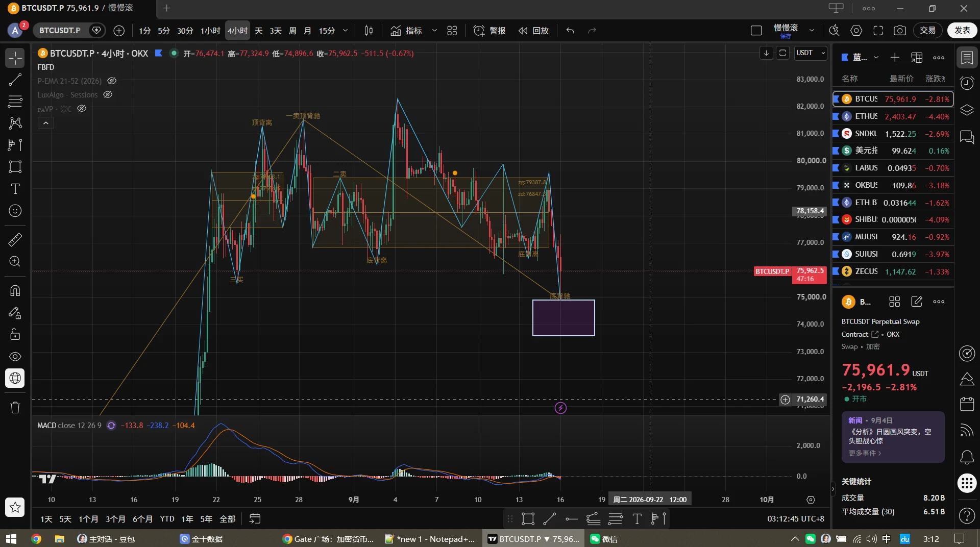Create a price alert
This screenshot has height=547, width=980.
(x=489, y=31)
